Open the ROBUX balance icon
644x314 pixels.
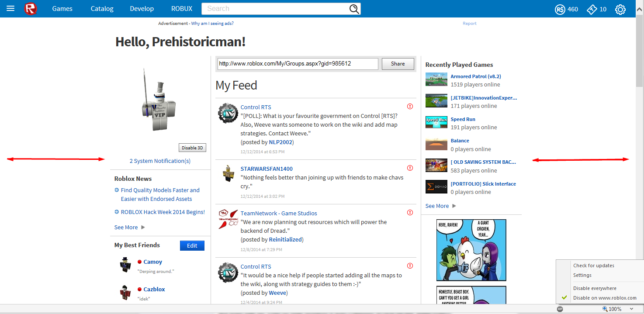click(x=560, y=9)
